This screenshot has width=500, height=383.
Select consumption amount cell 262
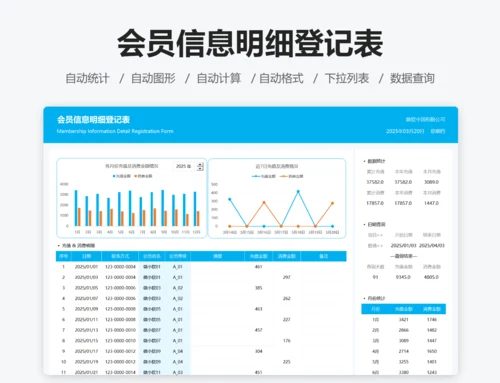(x=287, y=298)
